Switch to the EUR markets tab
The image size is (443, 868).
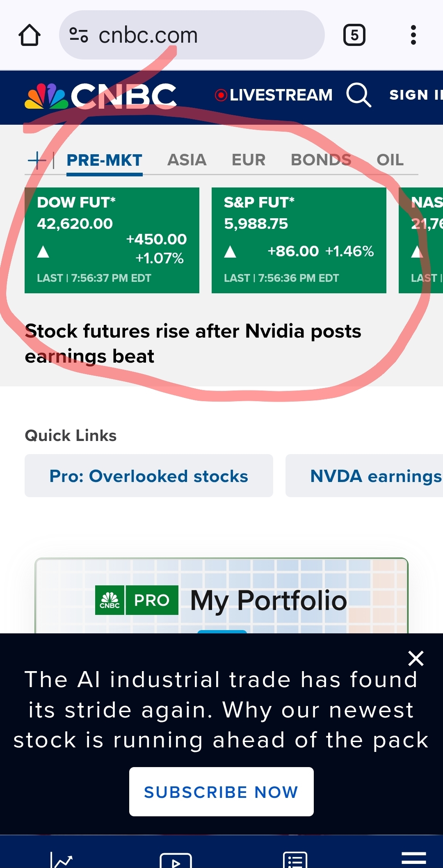coord(249,160)
